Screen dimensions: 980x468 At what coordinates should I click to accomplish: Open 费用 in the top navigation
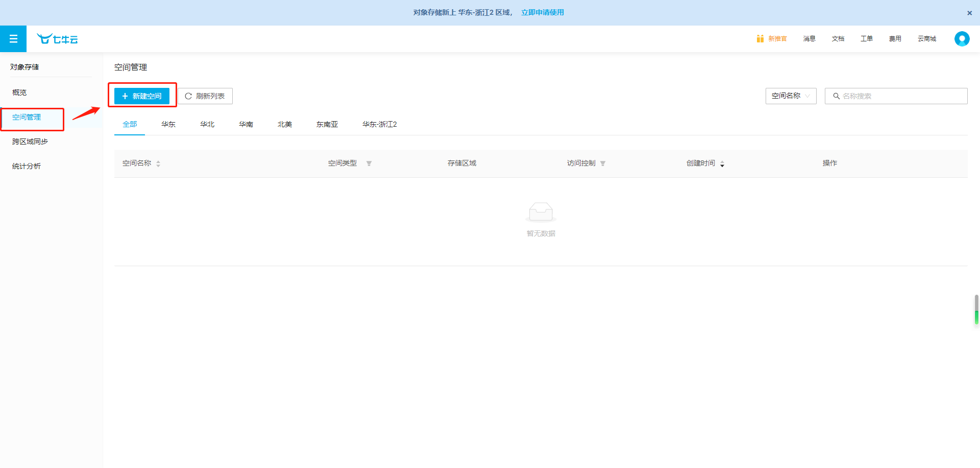(895, 39)
